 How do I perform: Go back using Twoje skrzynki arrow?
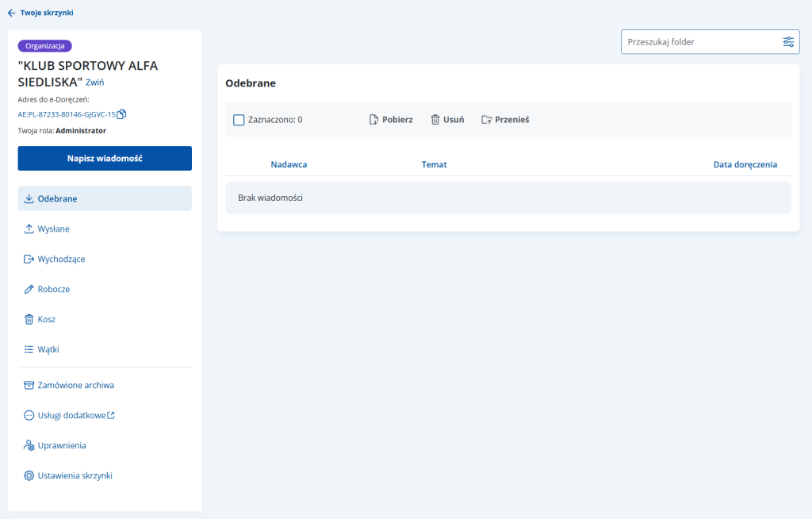(12, 13)
